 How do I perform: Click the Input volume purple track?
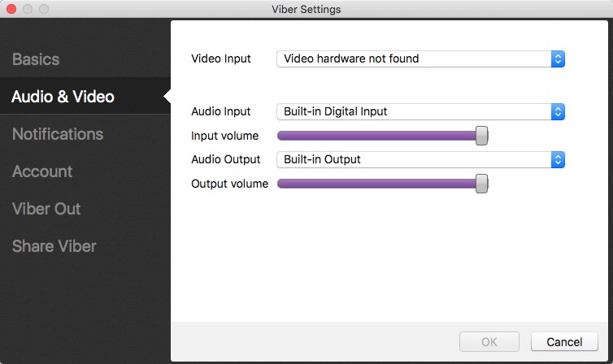pyautogui.click(x=374, y=136)
